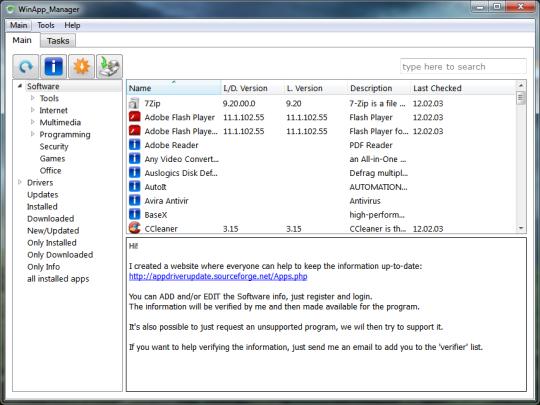Click the CCleaner row icon
The image size is (540, 405).
point(134,228)
